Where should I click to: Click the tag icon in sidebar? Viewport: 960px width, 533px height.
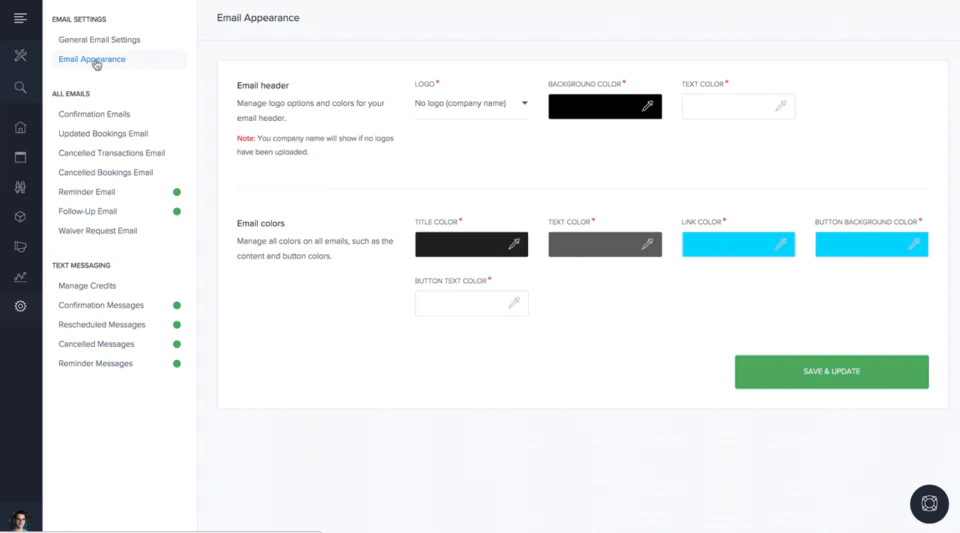tap(20, 247)
